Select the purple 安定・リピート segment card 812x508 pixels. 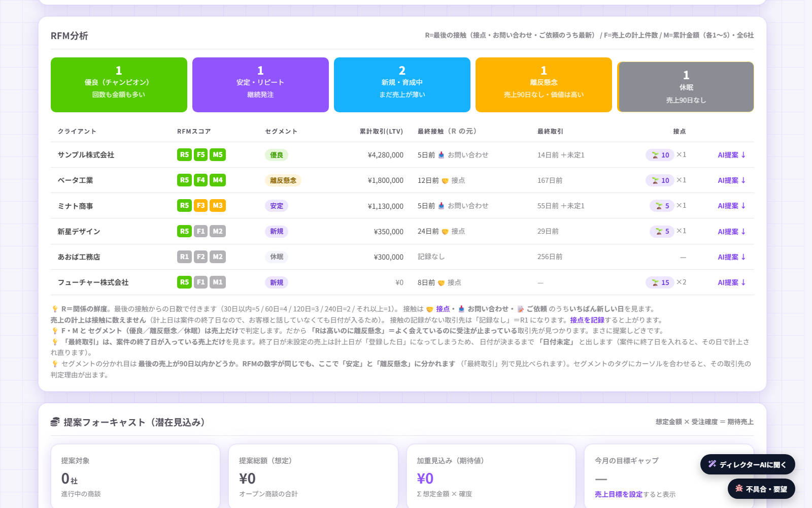click(260, 85)
